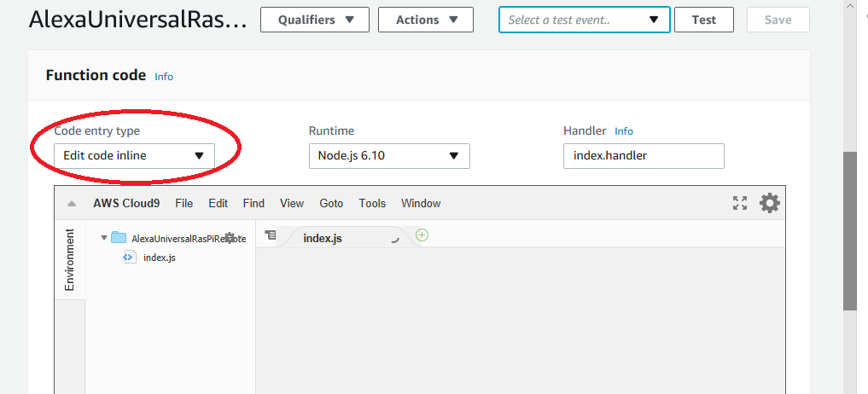Open the Tools menu in Cloud9

372,203
